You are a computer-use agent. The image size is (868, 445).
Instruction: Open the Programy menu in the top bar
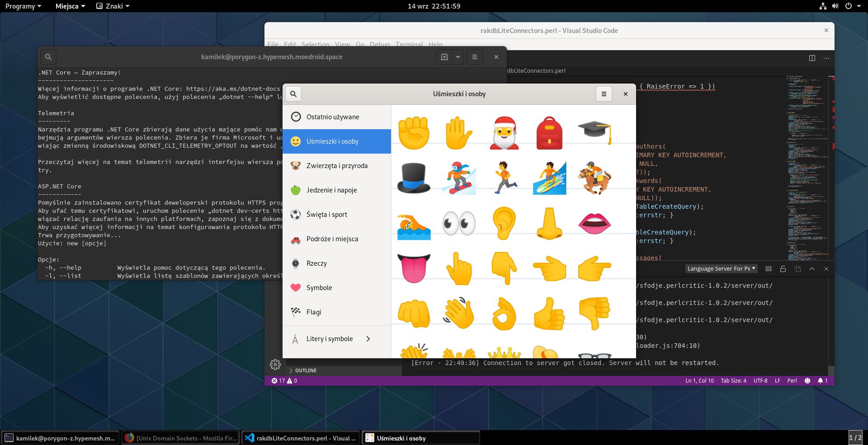coord(21,6)
